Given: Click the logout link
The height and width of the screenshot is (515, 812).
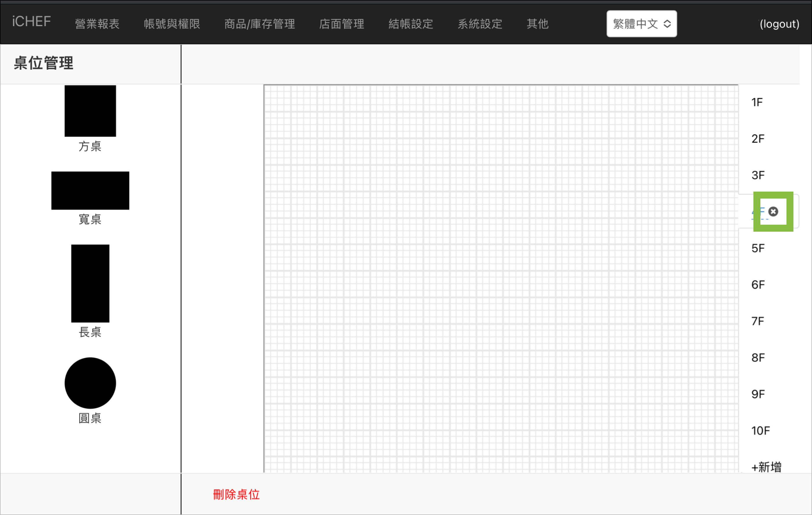Looking at the screenshot, I should coord(779,24).
